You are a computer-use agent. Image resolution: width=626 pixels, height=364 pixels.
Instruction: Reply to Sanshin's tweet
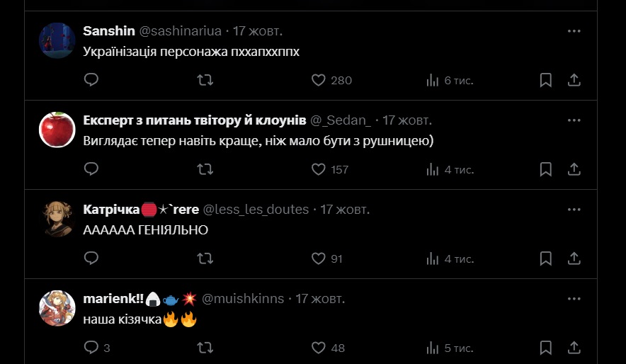(x=91, y=80)
